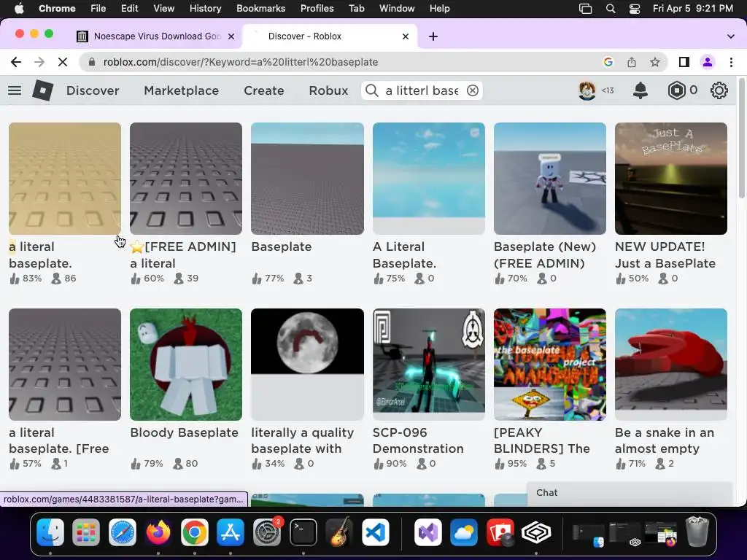Image resolution: width=747 pixels, height=560 pixels.
Task: Open the Roblox notifications bell
Action: (x=640, y=90)
